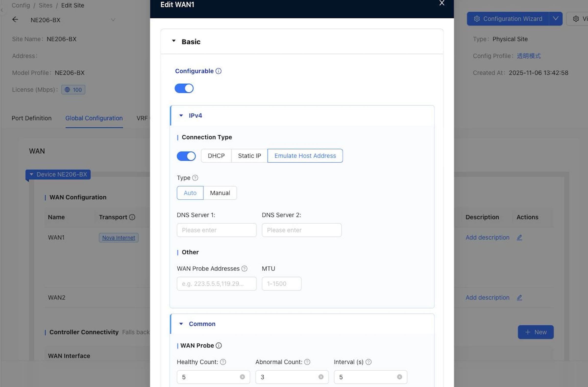Viewport: 588px width, 387px height.
Task: Focus the WAN Probe Addresses field
Action: tap(217, 284)
